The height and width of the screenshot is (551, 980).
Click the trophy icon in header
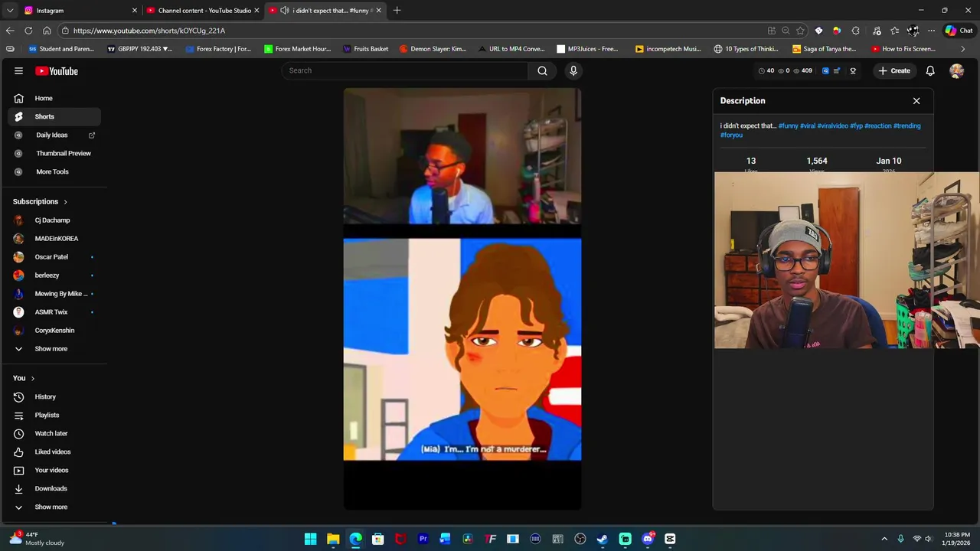[853, 70]
